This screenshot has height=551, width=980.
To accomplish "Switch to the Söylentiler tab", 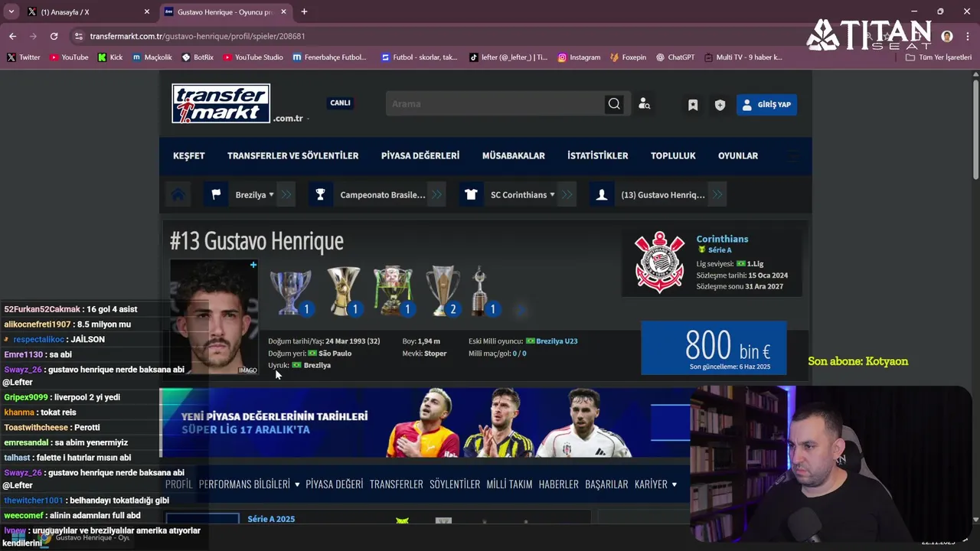I will pos(455,484).
